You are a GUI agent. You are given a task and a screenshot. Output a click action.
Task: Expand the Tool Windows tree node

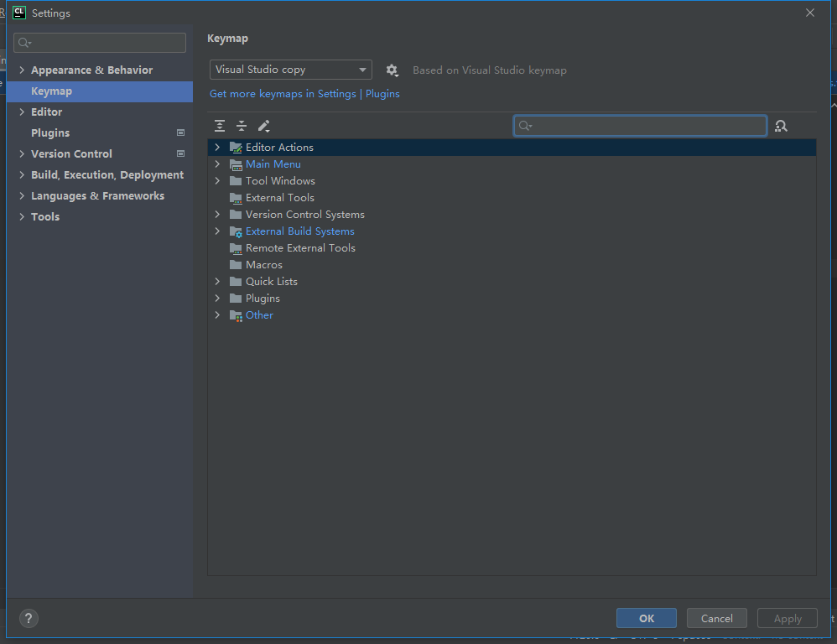coord(217,181)
